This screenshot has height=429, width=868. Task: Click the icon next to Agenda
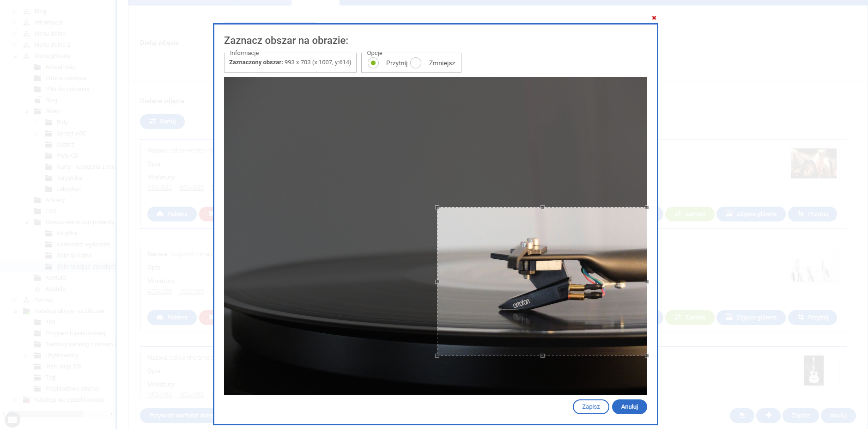(x=38, y=289)
